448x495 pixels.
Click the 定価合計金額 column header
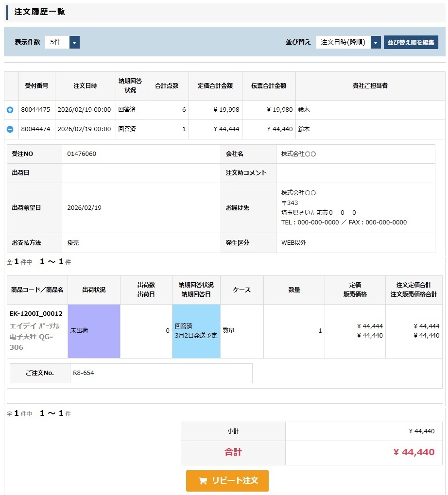point(215,86)
